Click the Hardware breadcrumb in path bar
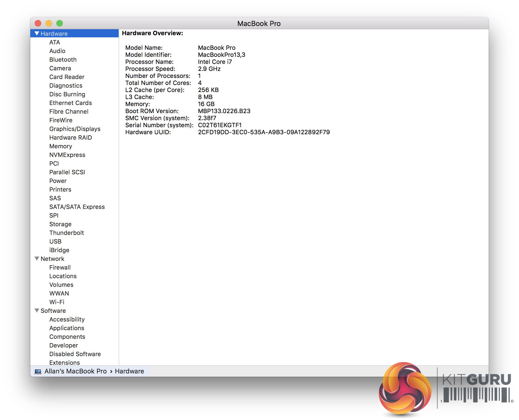519x420 pixels. [x=129, y=371]
